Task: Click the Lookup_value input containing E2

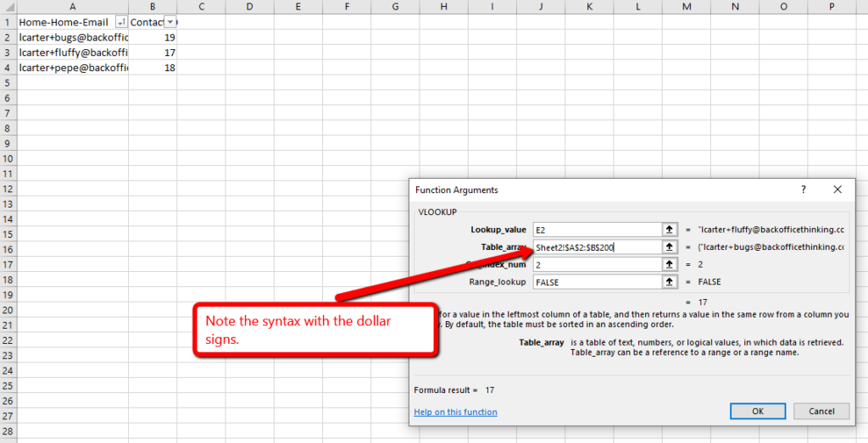Action: point(597,230)
